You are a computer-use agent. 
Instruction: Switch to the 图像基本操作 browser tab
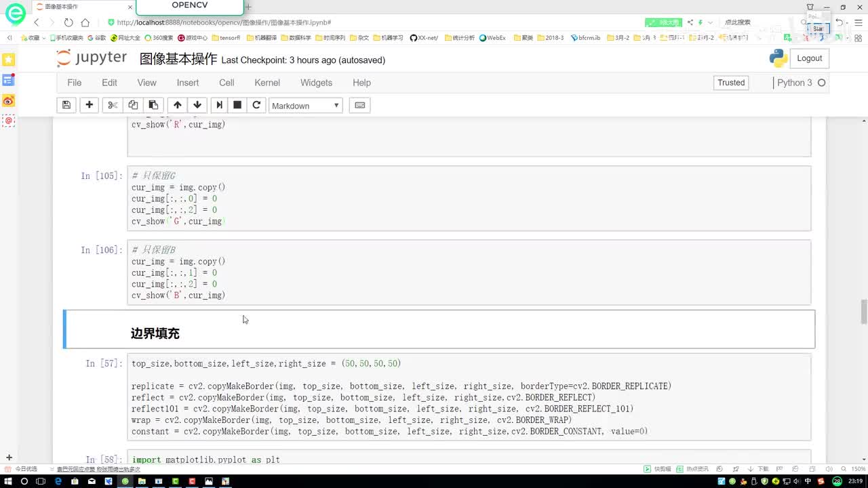coord(83,7)
